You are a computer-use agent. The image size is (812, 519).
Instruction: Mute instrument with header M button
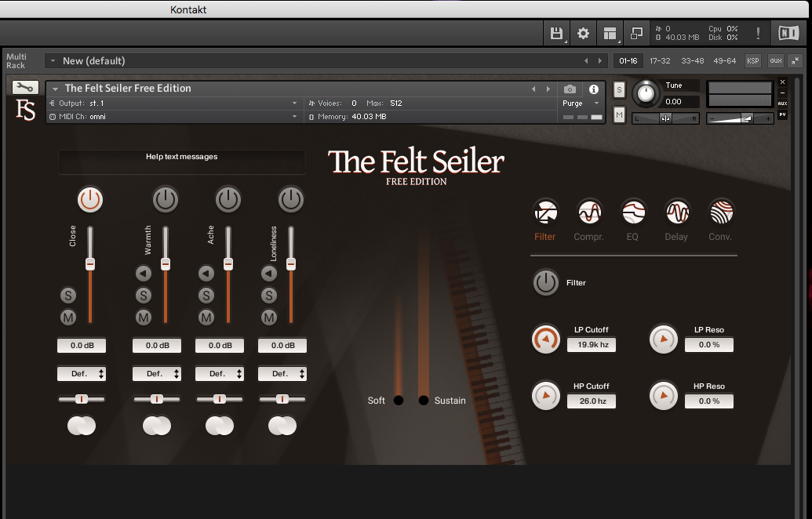click(x=619, y=114)
